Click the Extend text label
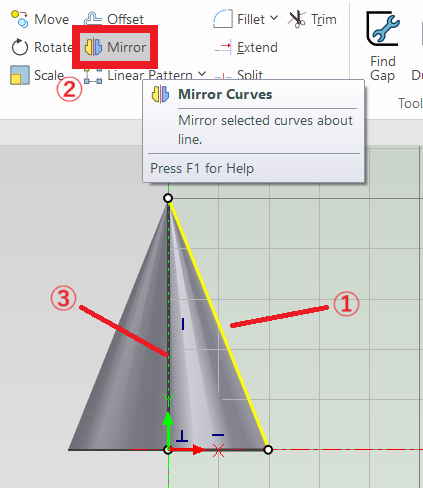 click(x=257, y=47)
